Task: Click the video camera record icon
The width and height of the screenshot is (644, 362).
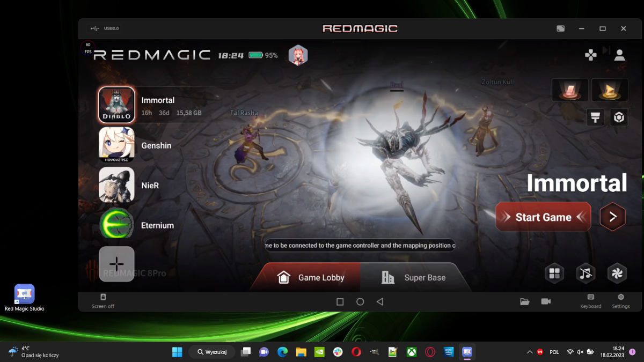Action: (x=546, y=301)
